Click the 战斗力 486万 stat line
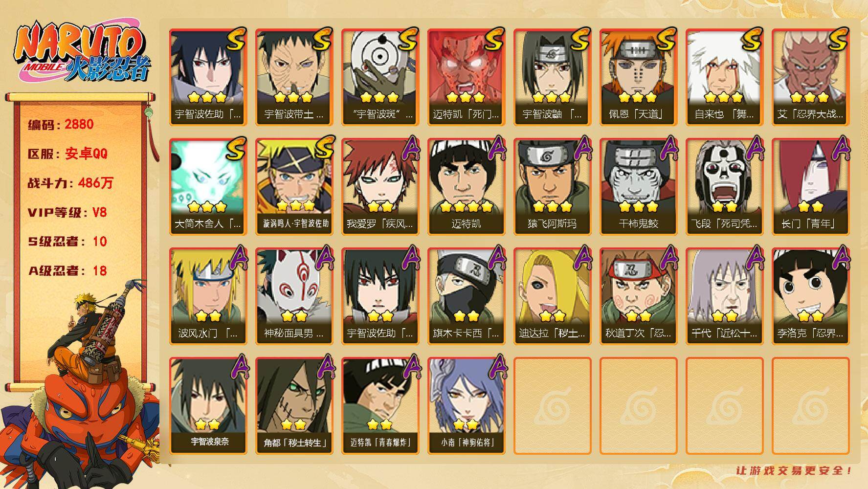 70,183
